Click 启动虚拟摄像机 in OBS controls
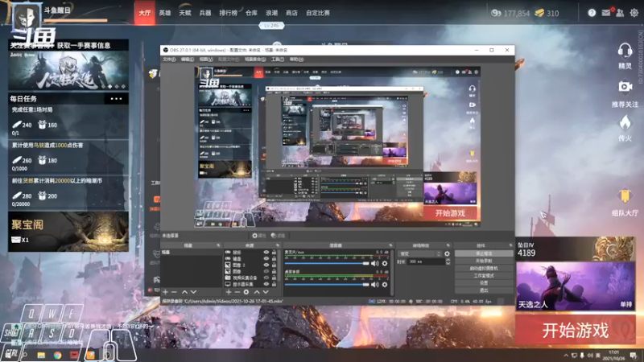The image size is (644, 362). [484, 269]
